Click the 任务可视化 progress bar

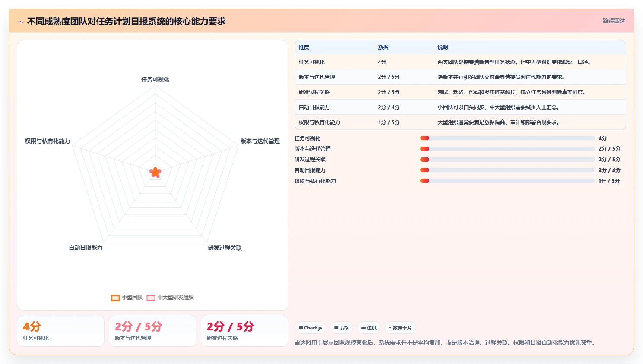click(x=507, y=138)
